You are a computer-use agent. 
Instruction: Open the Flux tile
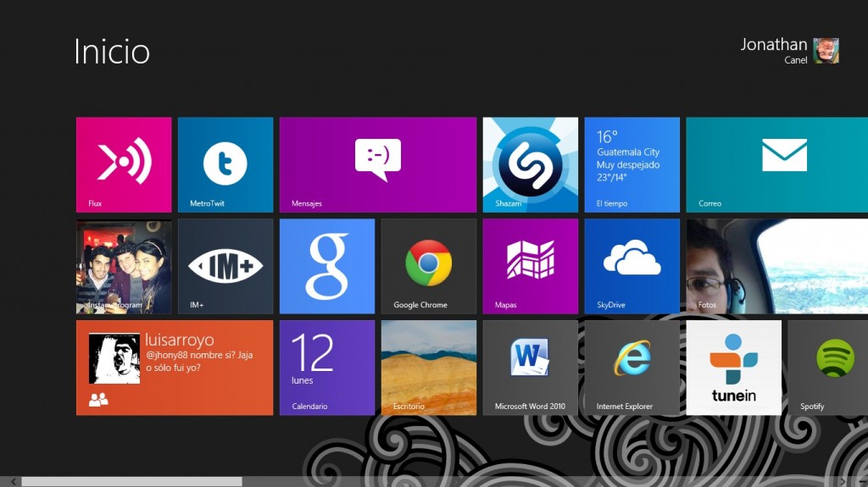(124, 164)
